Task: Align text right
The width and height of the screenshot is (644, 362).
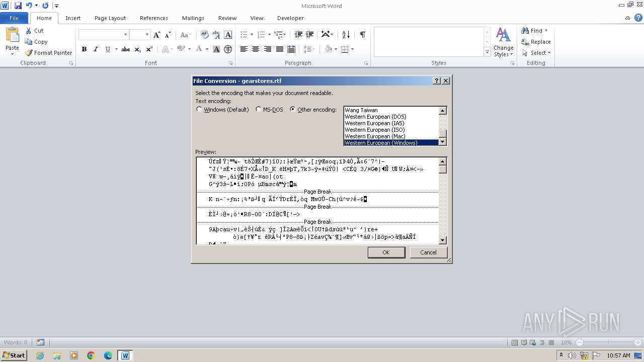Action: [x=268, y=49]
